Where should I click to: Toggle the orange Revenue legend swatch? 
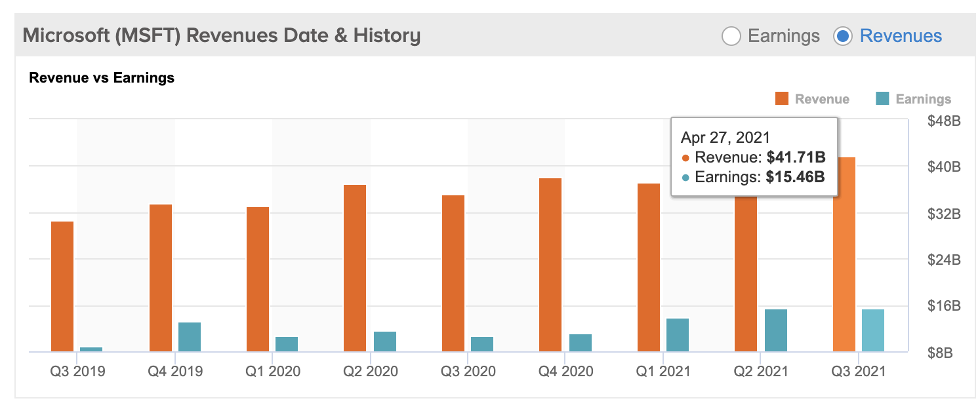tap(781, 99)
